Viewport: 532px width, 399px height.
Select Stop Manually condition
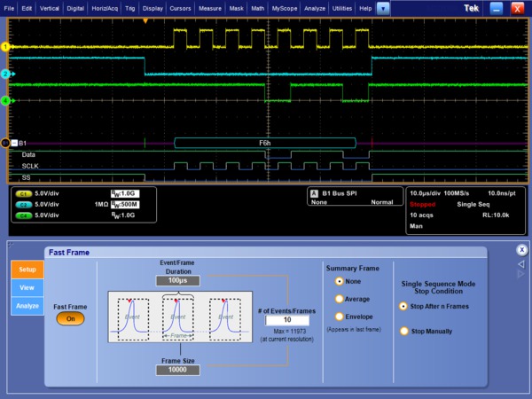pos(405,331)
